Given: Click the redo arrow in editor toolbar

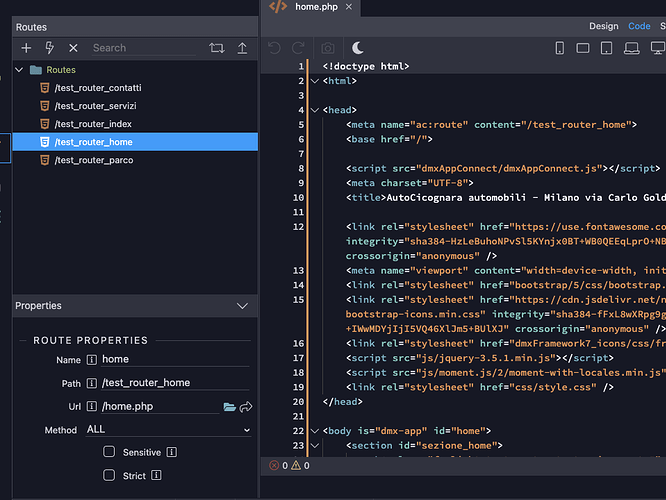Looking at the screenshot, I should [x=298, y=48].
